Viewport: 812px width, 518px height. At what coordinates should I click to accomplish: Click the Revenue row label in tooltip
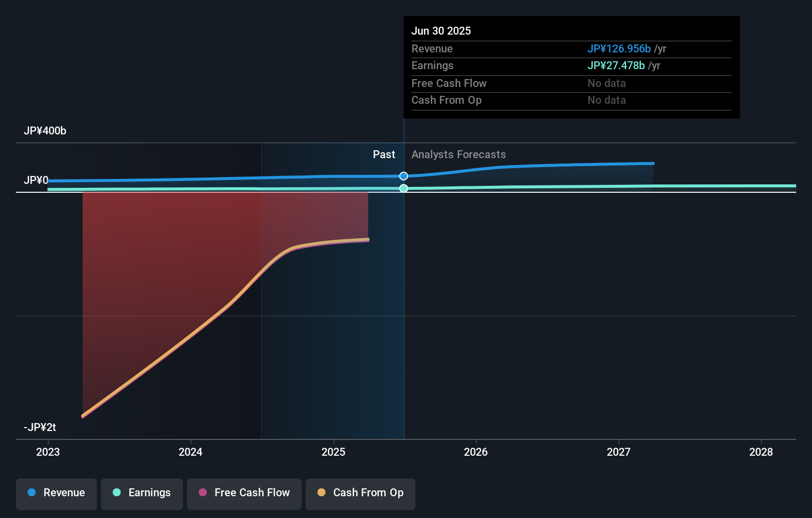coord(432,49)
